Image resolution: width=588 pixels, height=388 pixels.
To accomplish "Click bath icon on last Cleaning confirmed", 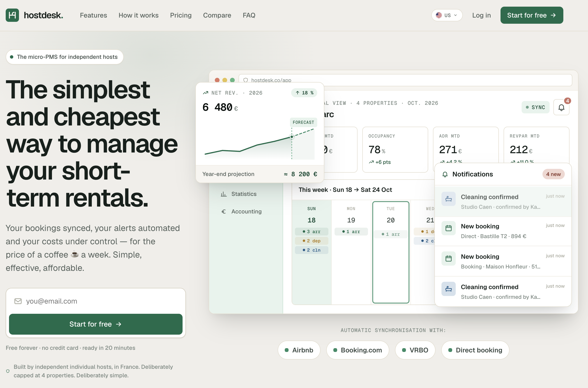I will 449,289.
